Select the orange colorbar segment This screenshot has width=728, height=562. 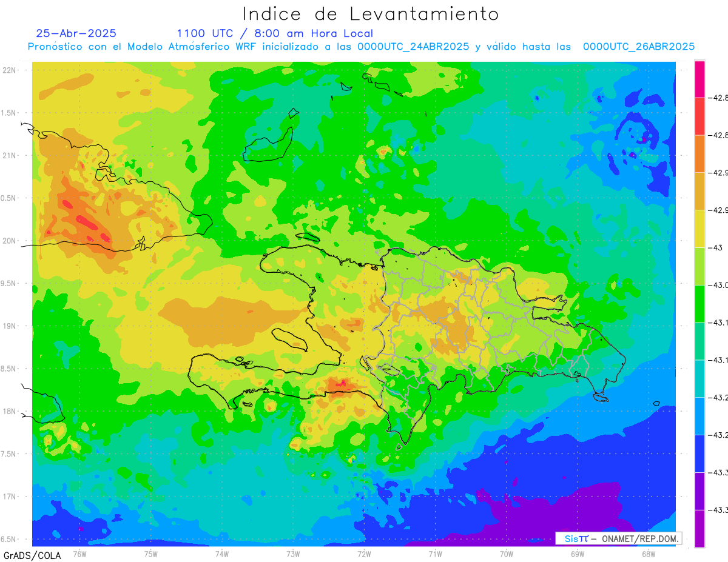coord(699,154)
